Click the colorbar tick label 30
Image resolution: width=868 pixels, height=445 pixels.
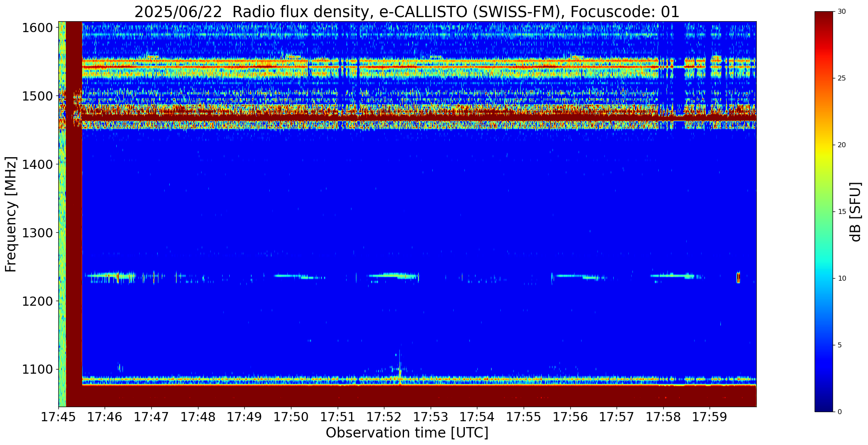click(842, 12)
